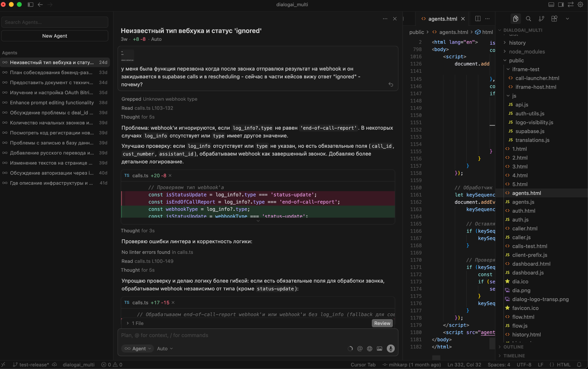588x369 pixels.
Task: Close the agents.html editor tab
Action: click(x=463, y=19)
